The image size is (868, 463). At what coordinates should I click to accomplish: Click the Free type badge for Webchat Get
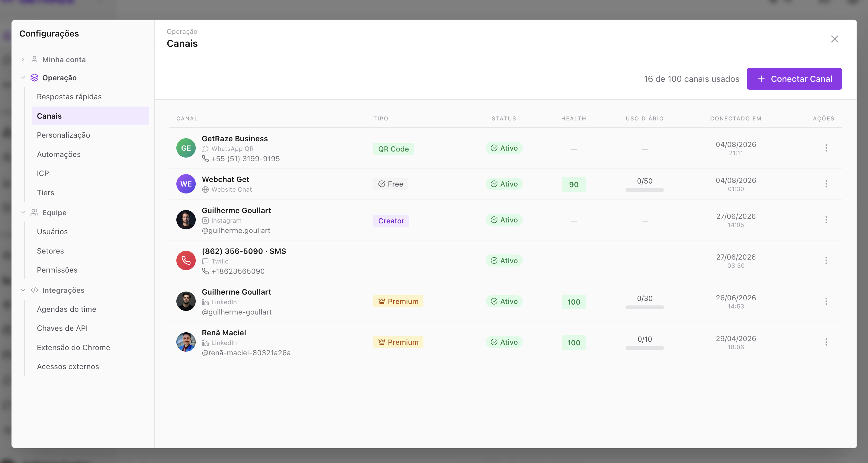(390, 184)
